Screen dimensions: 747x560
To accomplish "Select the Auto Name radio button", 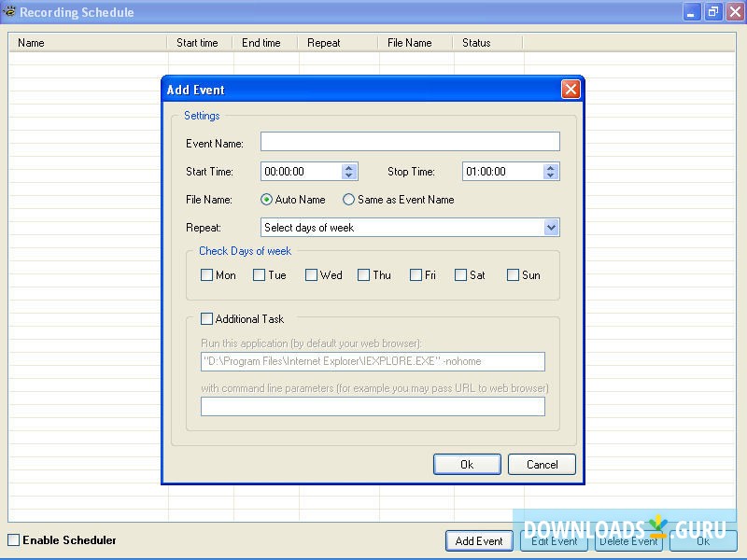I will tap(266, 199).
